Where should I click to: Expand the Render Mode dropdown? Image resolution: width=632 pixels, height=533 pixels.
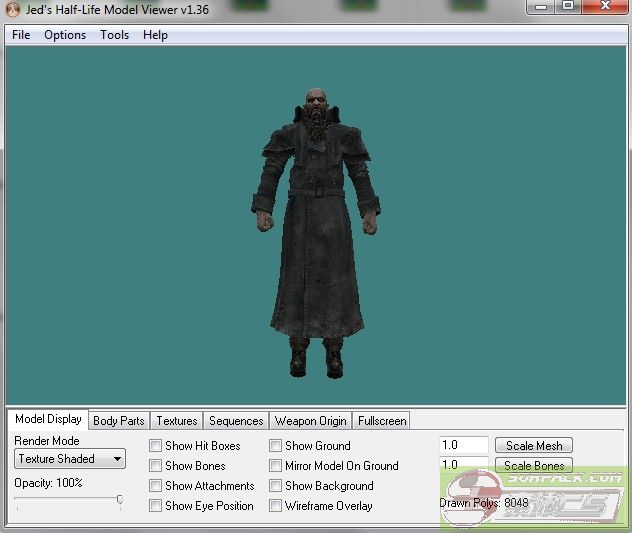(70, 459)
